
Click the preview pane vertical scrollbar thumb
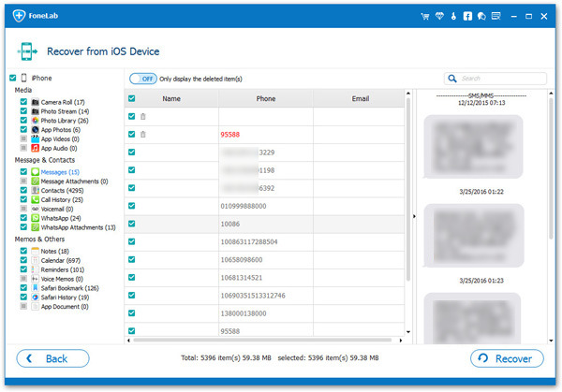[x=551, y=168]
